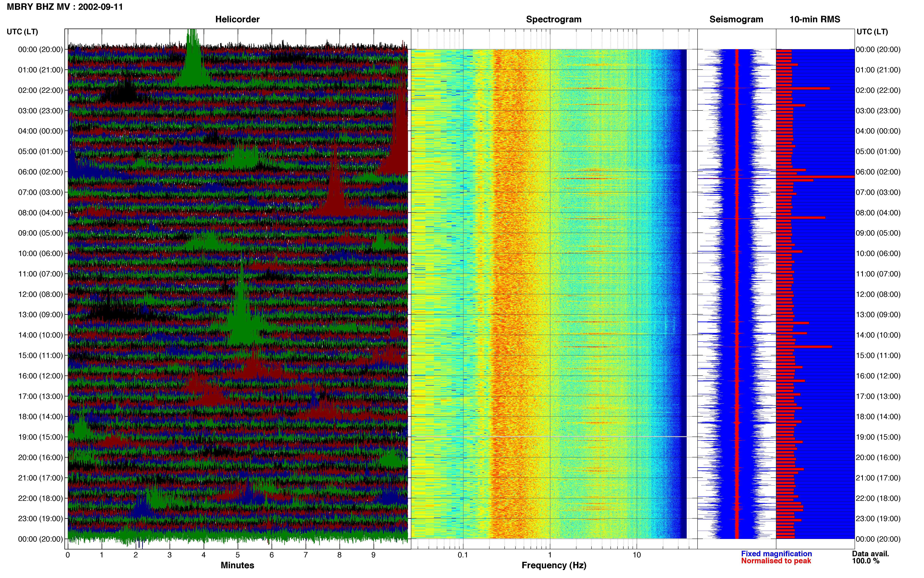
Task: Click RMS-side time label '08:00 (04:00)'
Action: pos(878,212)
